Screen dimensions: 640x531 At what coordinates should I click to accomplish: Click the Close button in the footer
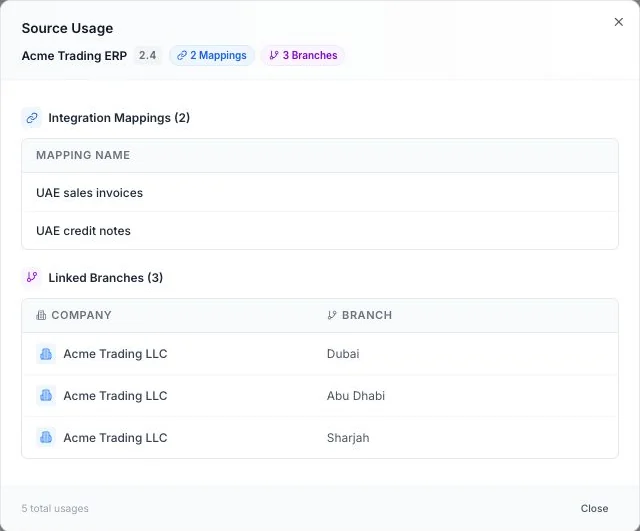(594, 508)
